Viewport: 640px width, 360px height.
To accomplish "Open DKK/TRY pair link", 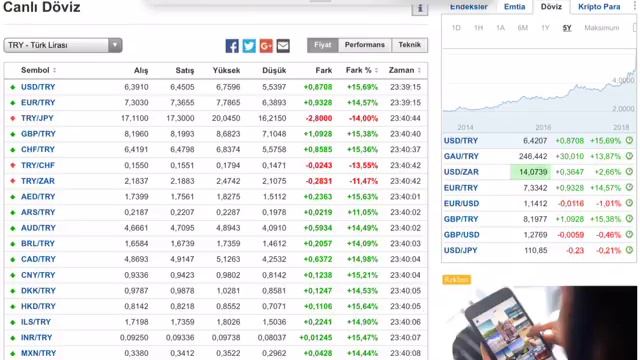I will 38,291.
